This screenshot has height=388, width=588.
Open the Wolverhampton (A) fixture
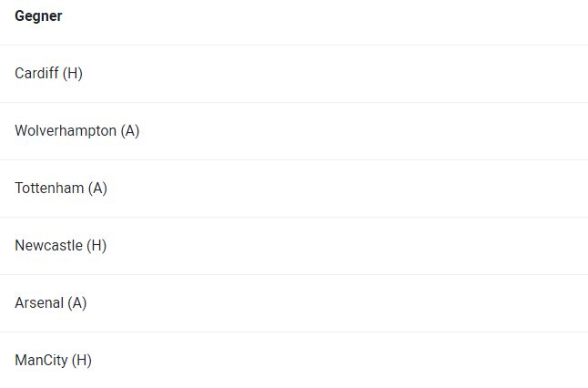click(76, 131)
